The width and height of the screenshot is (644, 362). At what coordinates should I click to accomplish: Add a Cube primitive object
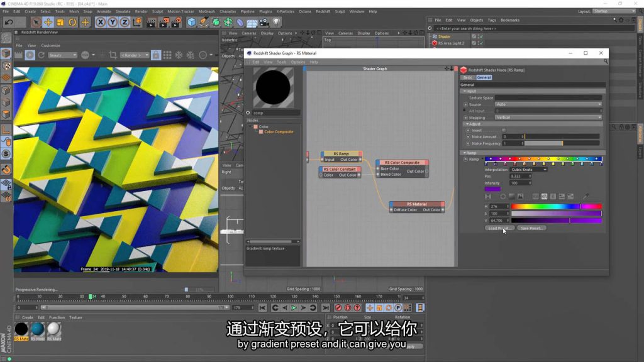click(191, 22)
